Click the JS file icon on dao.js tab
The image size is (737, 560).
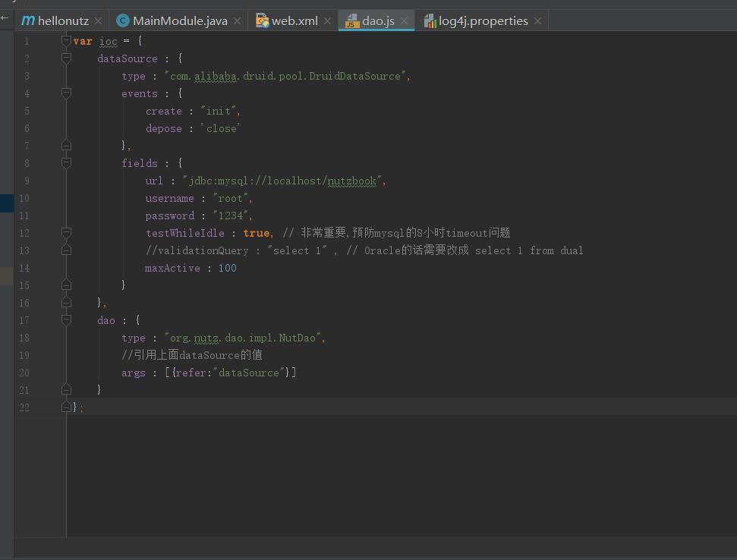352,20
